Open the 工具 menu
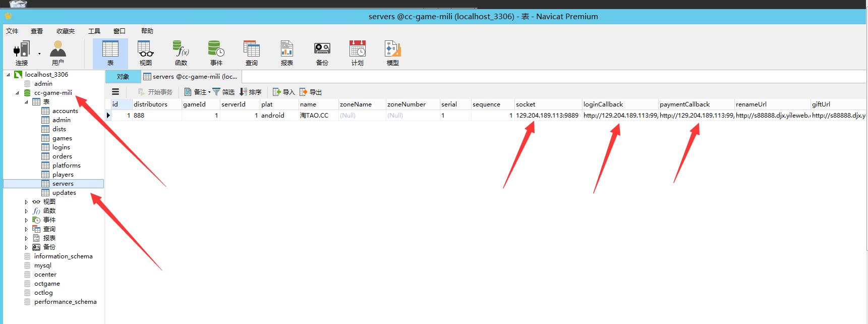Image resolution: width=868 pixels, height=324 pixels. 94,31
